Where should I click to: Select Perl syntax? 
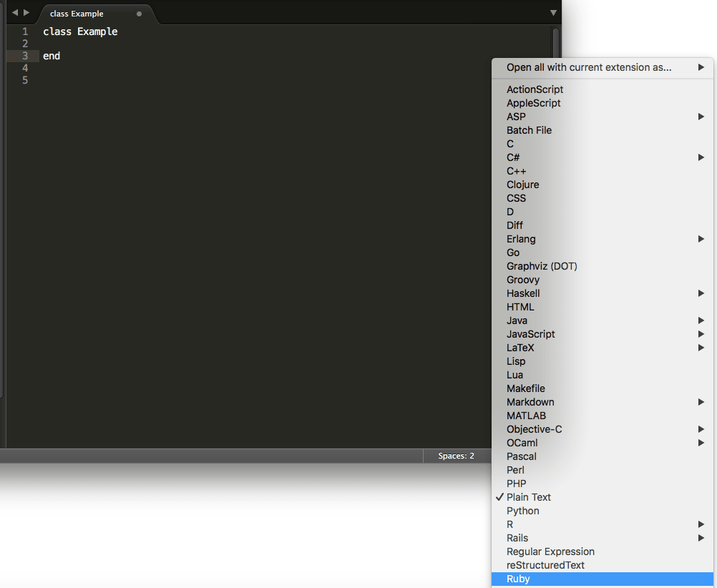(603, 470)
